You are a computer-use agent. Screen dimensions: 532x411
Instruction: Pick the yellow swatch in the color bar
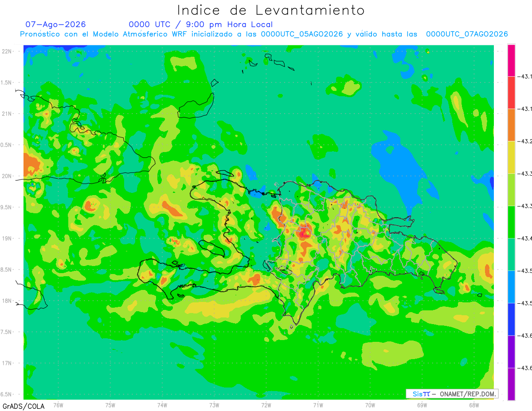pos(511,157)
